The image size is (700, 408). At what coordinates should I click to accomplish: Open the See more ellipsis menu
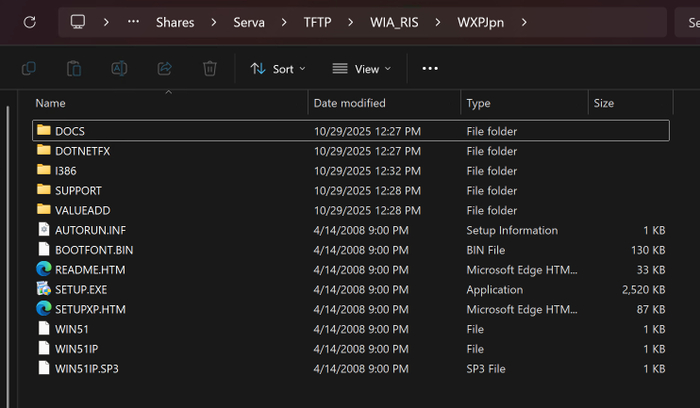coord(430,68)
